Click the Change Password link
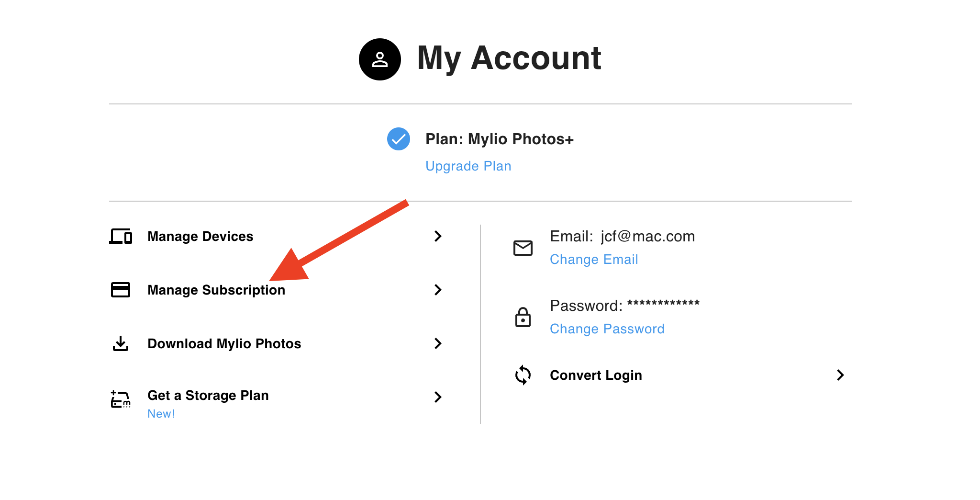Image resolution: width=980 pixels, height=500 pixels. [x=607, y=329]
